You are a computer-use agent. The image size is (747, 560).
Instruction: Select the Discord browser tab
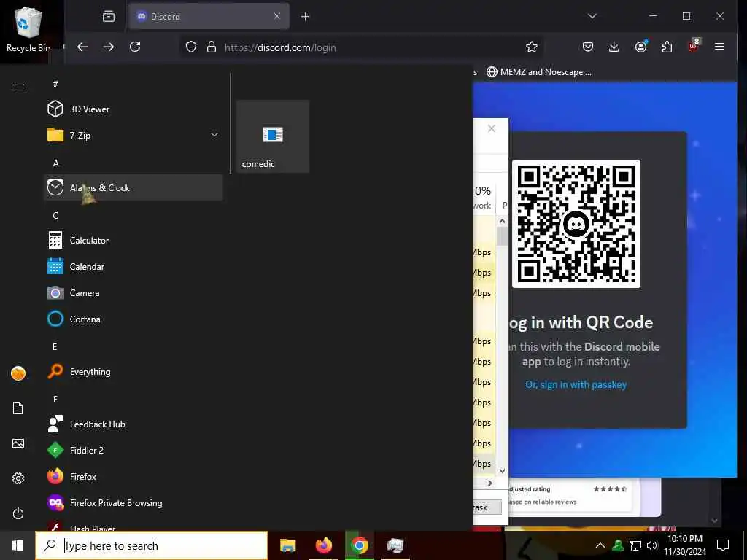(209, 16)
